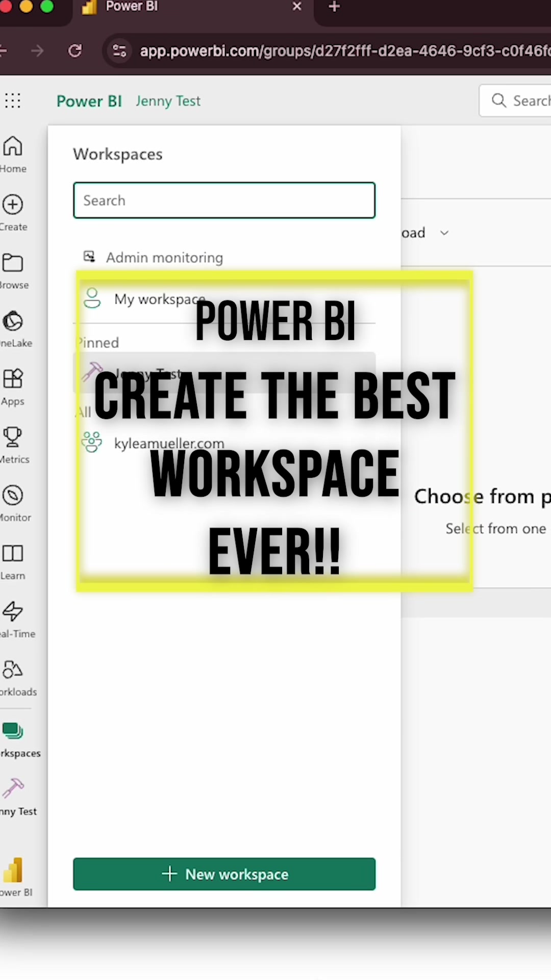Click the Admin monitoring workspace icon
551x980 pixels.
(89, 257)
